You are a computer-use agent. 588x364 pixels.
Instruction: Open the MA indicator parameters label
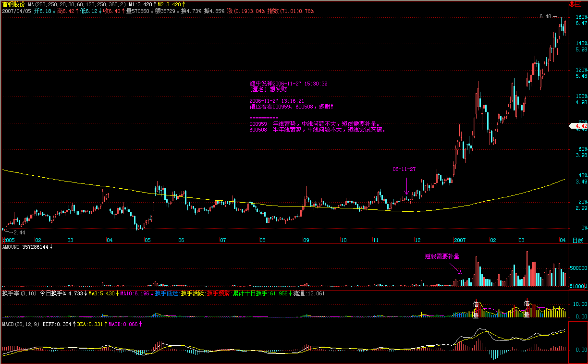click(x=77, y=4)
